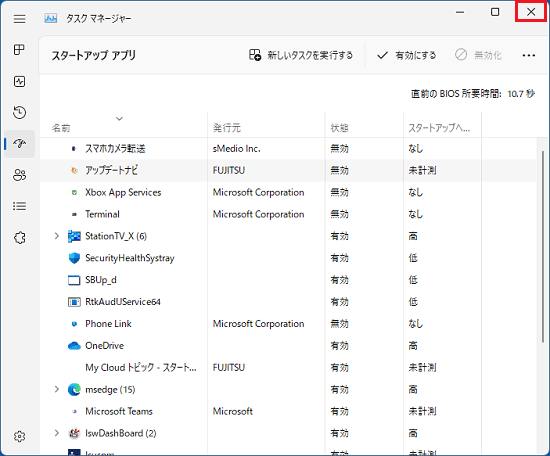
Task: Select the My Cloud トピック row name
Action: click(x=141, y=368)
